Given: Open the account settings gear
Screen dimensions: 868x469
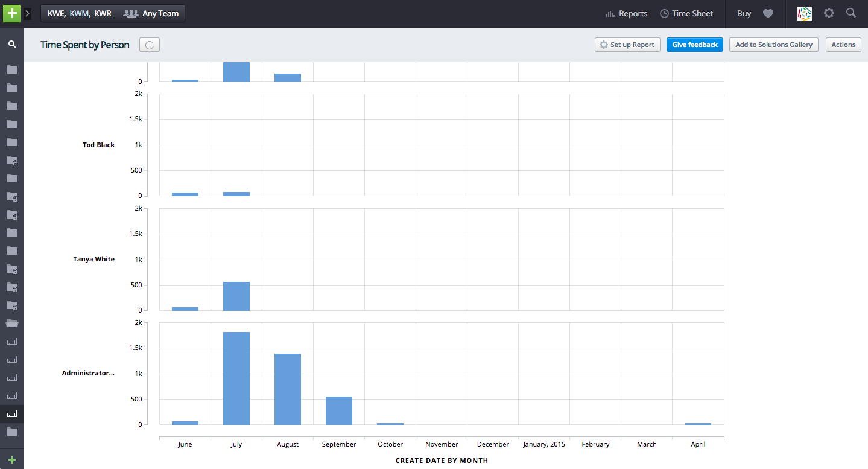Looking at the screenshot, I should click(829, 13).
